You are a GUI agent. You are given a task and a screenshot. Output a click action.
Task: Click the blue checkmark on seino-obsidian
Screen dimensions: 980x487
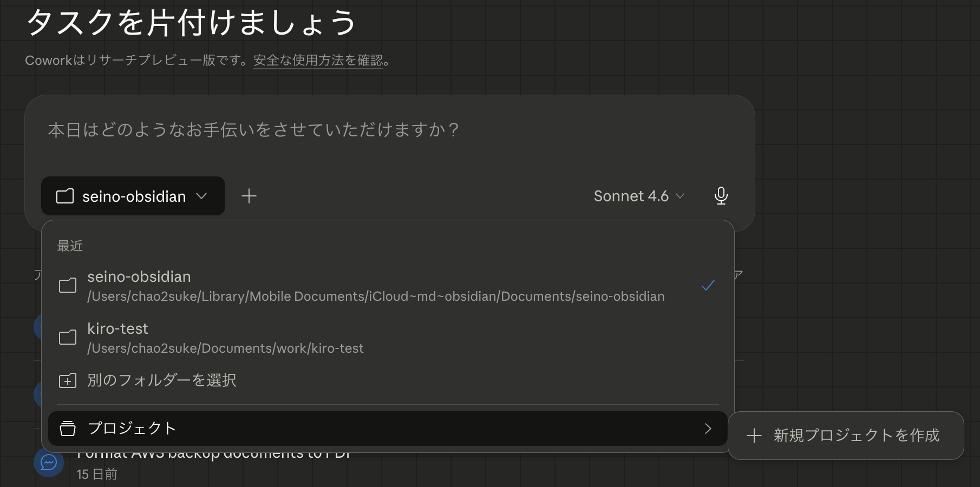(x=708, y=286)
